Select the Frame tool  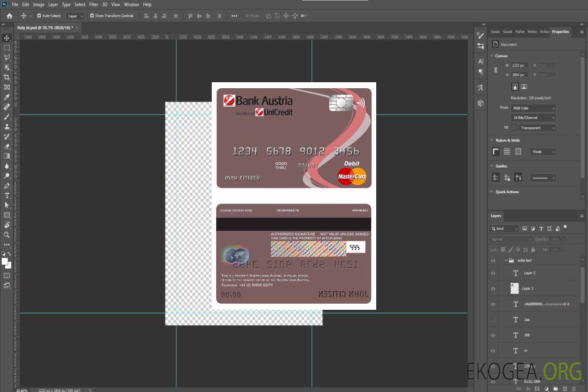7,87
